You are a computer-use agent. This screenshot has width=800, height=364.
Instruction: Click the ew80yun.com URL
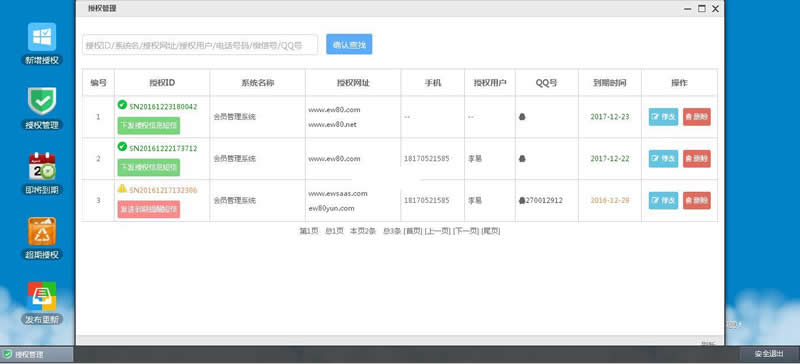331,208
